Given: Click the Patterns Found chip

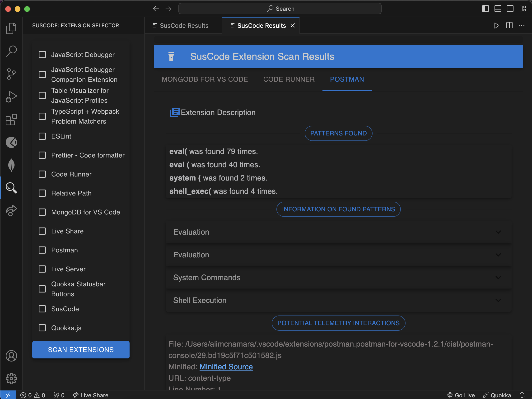Looking at the screenshot, I should click(x=338, y=133).
